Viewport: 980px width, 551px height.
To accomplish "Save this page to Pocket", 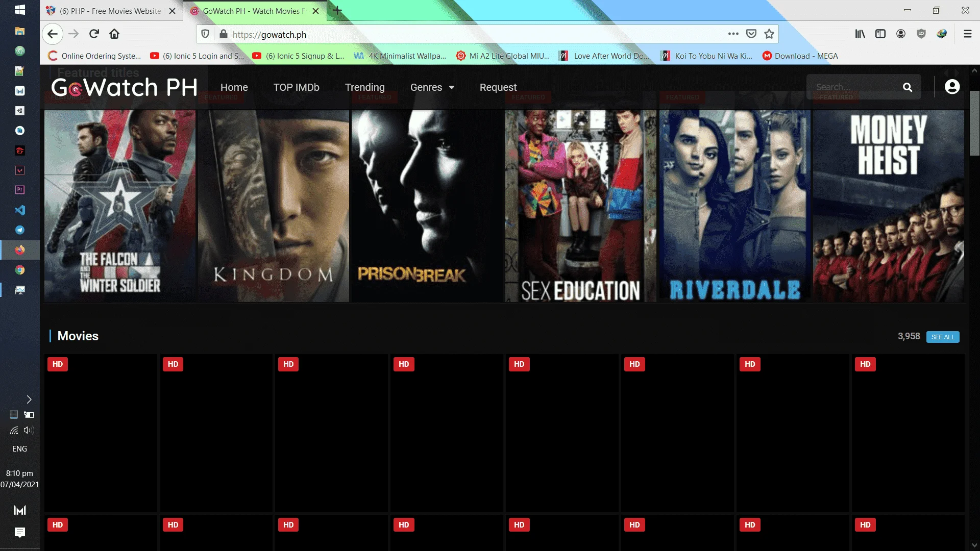I will [x=751, y=34].
